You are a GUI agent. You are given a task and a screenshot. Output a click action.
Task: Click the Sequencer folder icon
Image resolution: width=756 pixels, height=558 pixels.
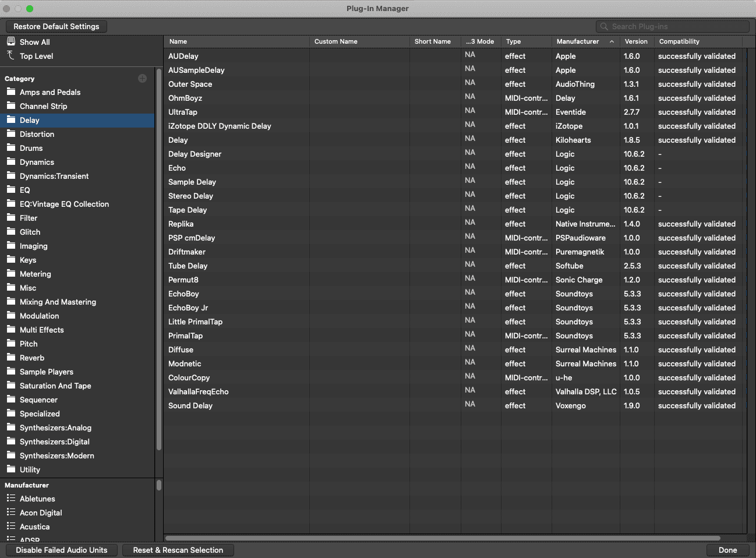click(11, 399)
